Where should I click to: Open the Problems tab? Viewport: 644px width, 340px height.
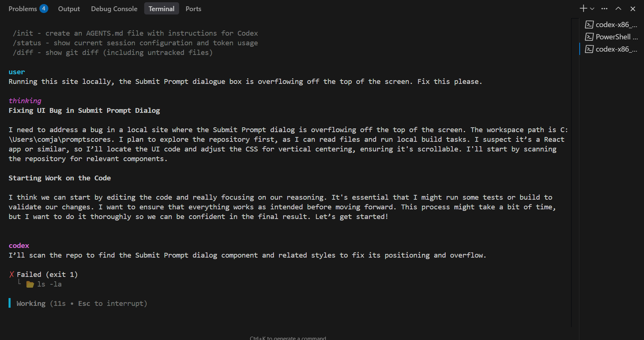click(23, 9)
